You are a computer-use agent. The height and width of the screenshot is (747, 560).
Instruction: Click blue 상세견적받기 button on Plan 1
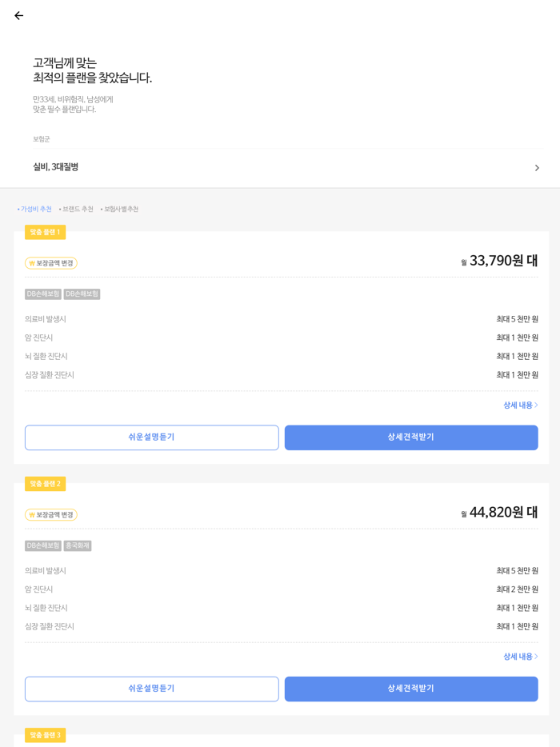410,437
